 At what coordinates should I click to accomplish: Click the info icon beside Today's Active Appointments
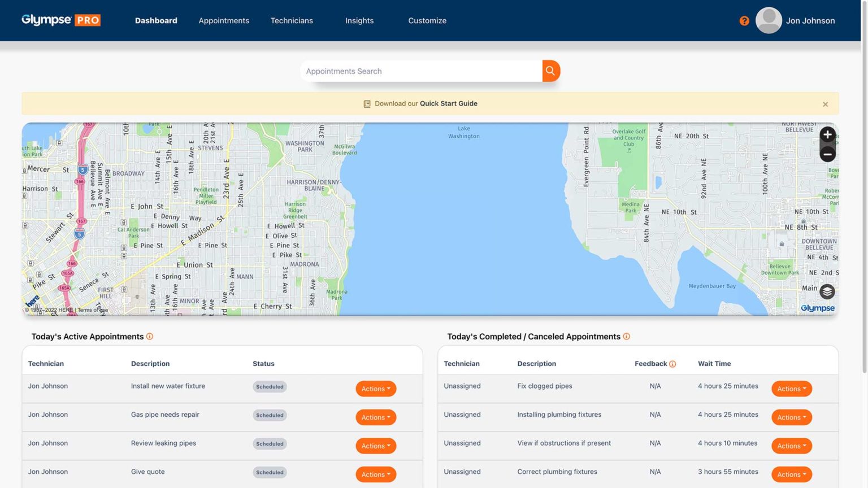150,336
